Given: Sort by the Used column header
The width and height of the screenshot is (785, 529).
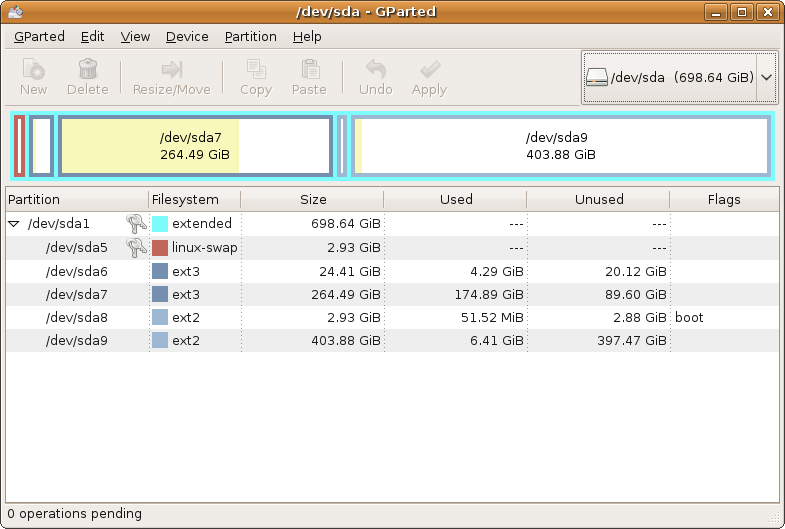Looking at the screenshot, I should click(x=456, y=199).
